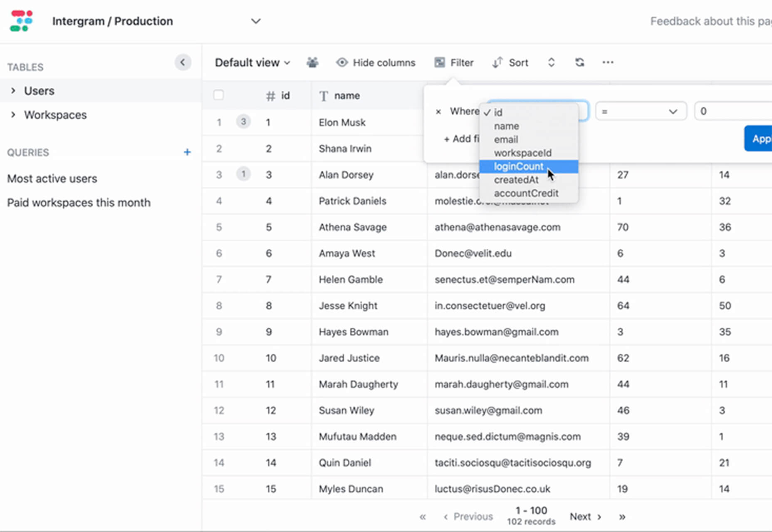This screenshot has height=532, width=772.
Task: Expand the Users table tree item
Action: click(13, 90)
